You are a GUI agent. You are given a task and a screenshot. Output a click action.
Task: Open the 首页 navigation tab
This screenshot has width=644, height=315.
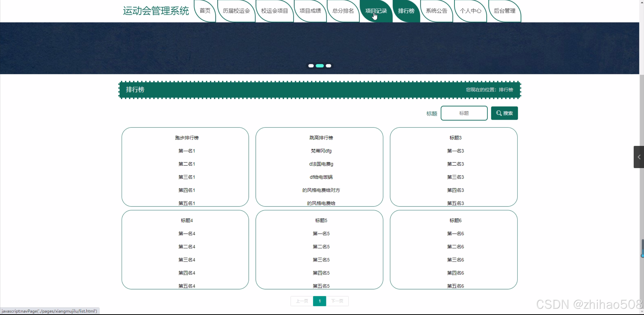click(205, 11)
